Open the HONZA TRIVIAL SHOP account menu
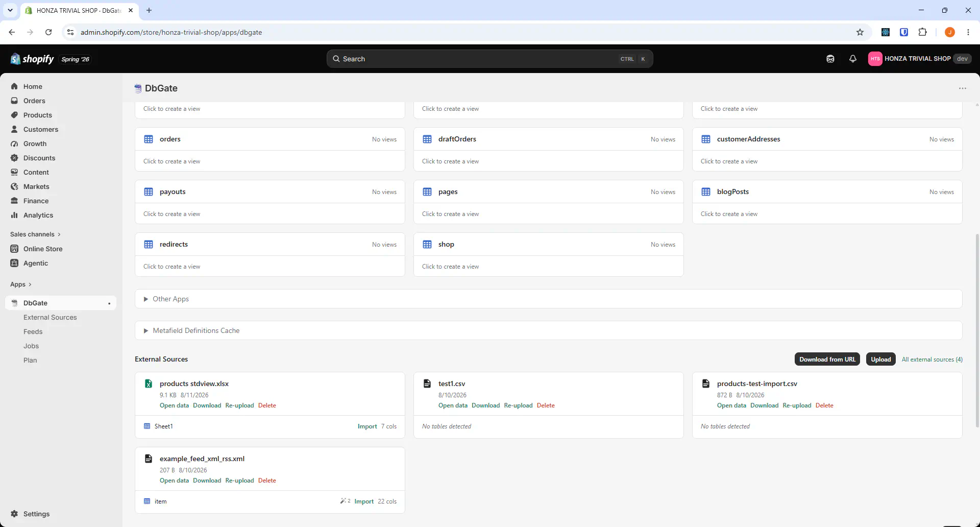Viewport: 980px width, 527px height. click(x=919, y=59)
